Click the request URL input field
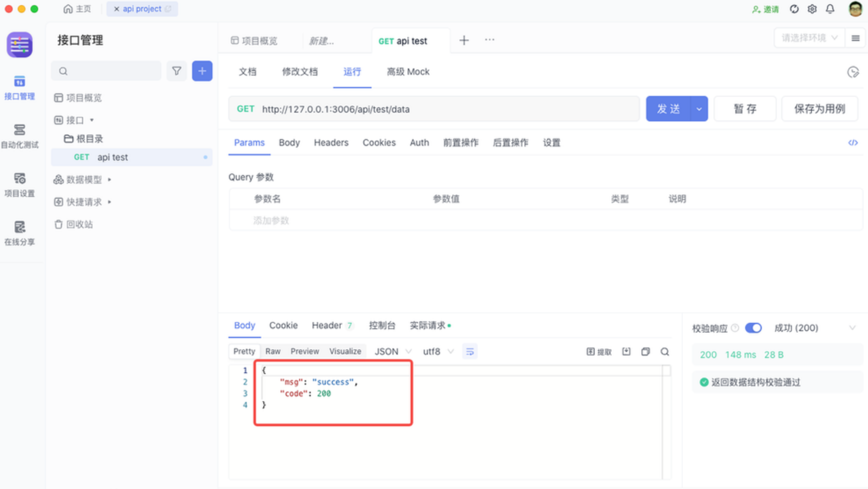The image size is (868, 489). tap(434, 109)
